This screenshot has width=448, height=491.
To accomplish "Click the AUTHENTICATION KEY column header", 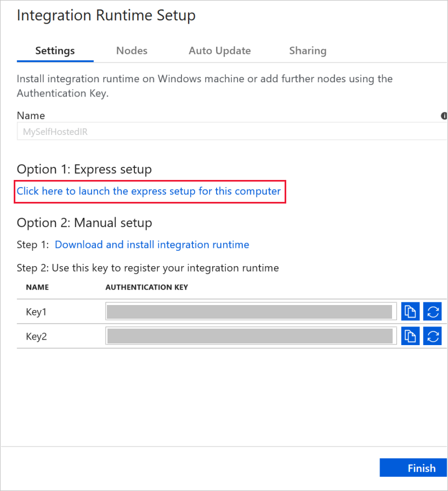I will click(x=146, y=287).
